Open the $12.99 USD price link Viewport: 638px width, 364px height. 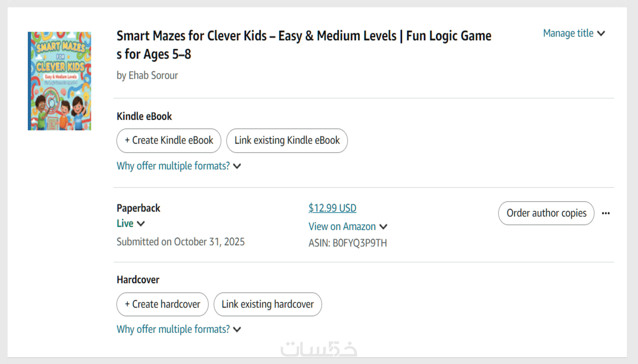coord(332,208)
